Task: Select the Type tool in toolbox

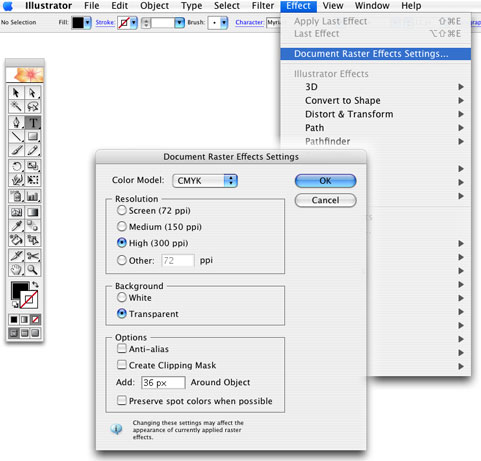Action: coord(33,123)
